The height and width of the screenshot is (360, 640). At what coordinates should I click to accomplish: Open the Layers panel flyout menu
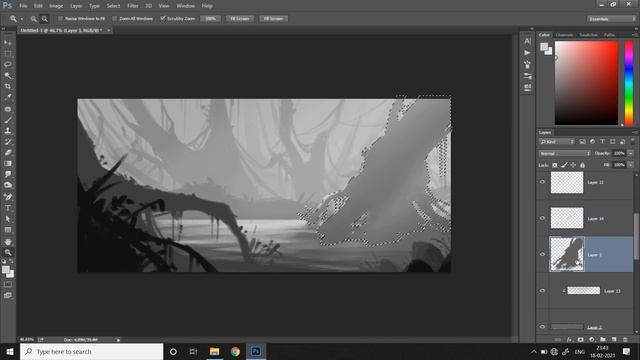point(634,132)
